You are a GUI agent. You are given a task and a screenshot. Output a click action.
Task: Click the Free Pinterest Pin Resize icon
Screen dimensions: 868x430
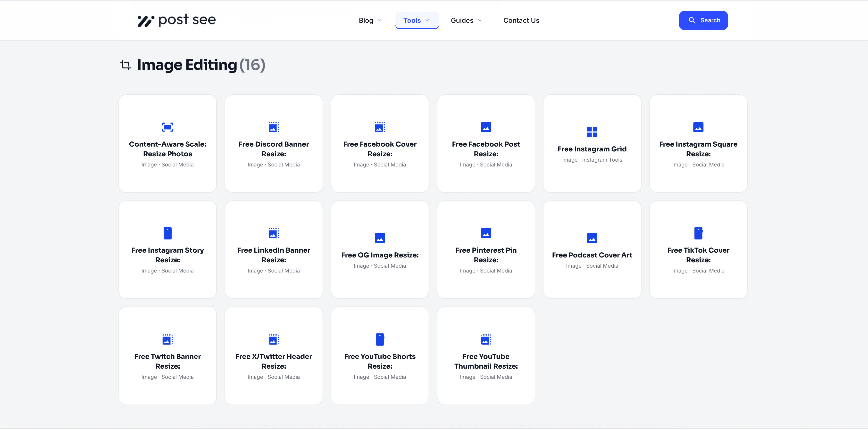pos(486,233)
